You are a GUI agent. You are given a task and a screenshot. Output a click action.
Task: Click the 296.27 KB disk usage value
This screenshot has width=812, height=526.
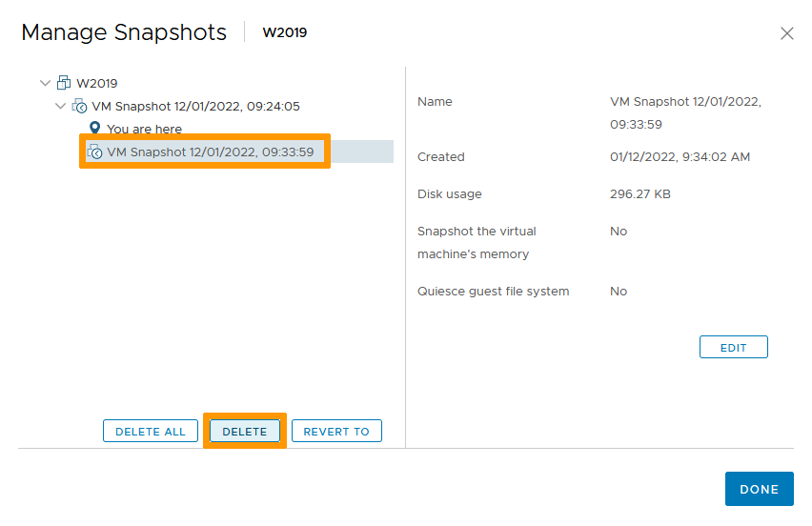tap(639, 194)
